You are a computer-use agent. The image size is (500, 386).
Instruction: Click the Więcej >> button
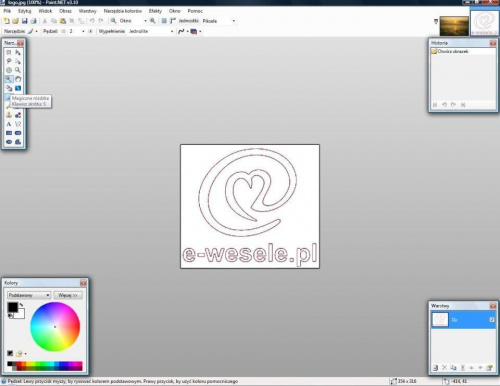(x=68, y=295)
